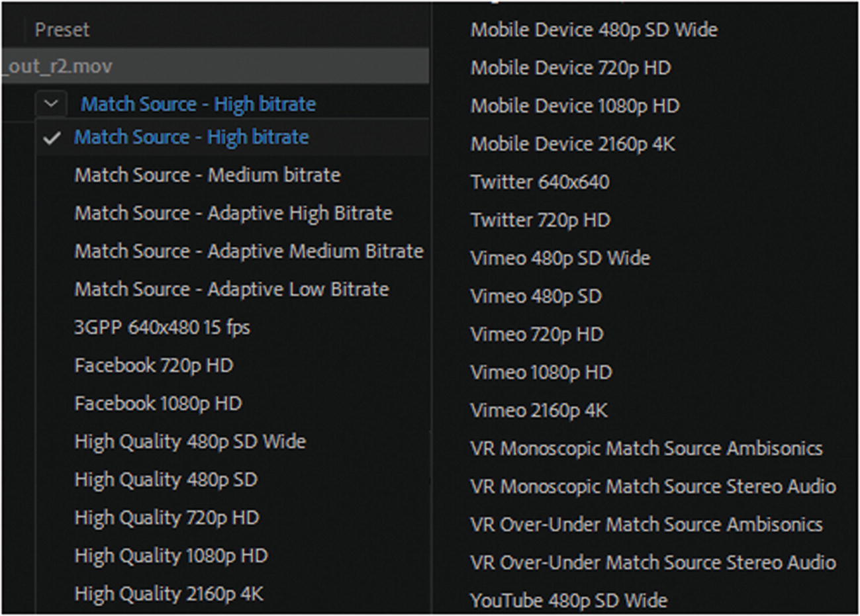
Task: Select checked Match Source - High bitrate item
Action: pyautogui.click(x=191, y=138)
